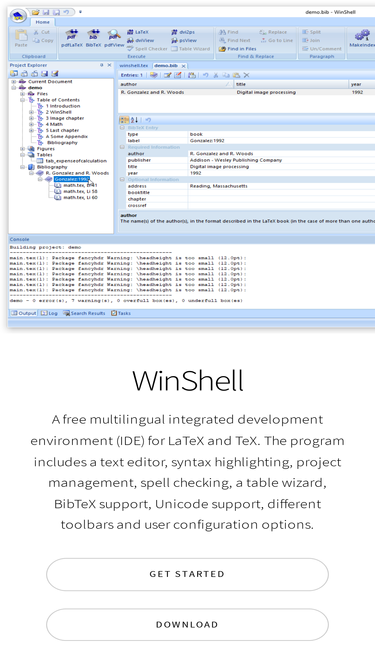Expand the 3 Image chapter node
The width and height of the screenshot is (375, 667).
pyautogui.click(x=31, y=118)
